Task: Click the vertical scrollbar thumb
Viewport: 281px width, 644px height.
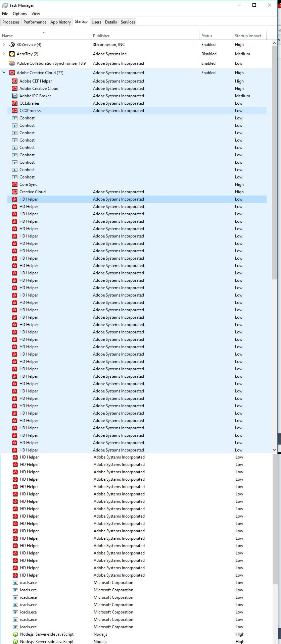Action: [274, 162]
